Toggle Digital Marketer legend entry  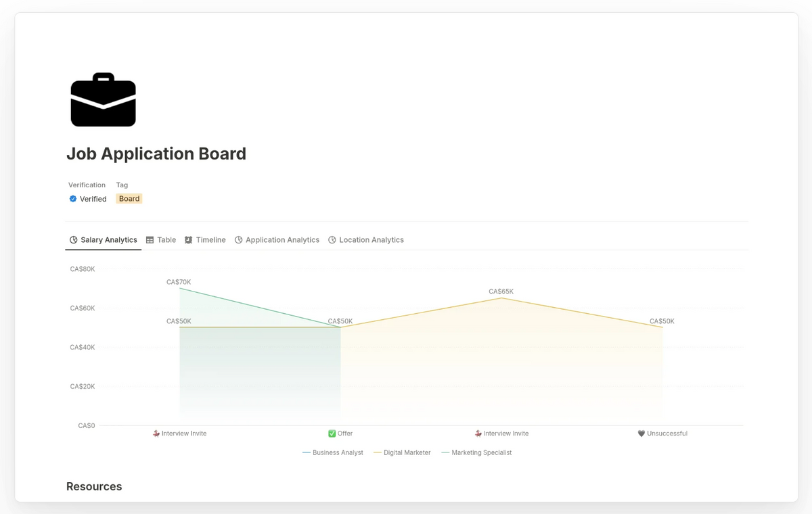pyautogui.click(x=402, y=452)
